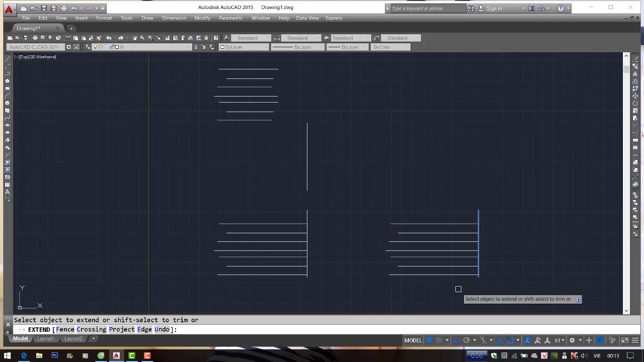Screen dimensions: 644x362
Task: Click Annotation Monitor plus icon
Action: click(589, 340)
